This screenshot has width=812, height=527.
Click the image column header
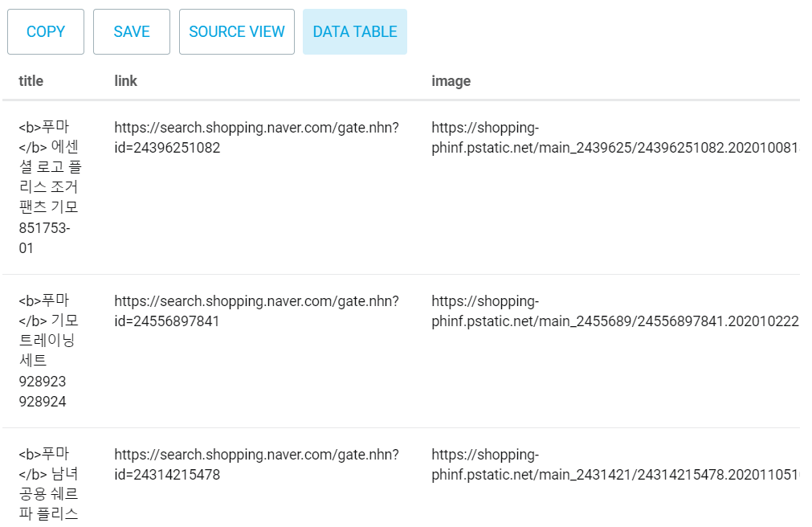click(451, 81)
